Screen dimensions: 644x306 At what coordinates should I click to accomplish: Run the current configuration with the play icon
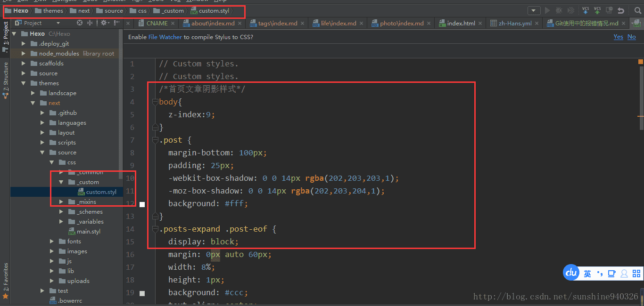point(547,10)
